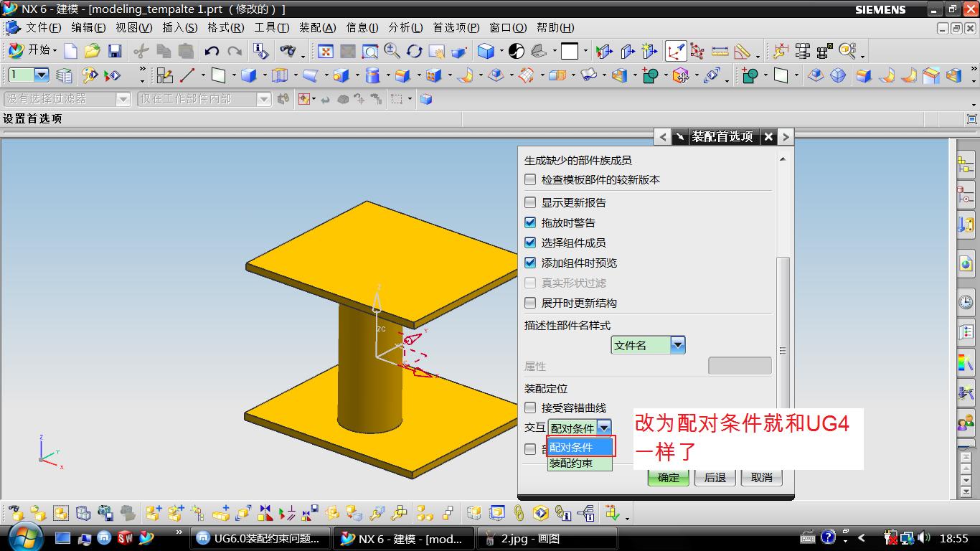Choose 配对条件 from the dropdown list
This screenshot has height=551, width=980.
[x=580, y=447]
